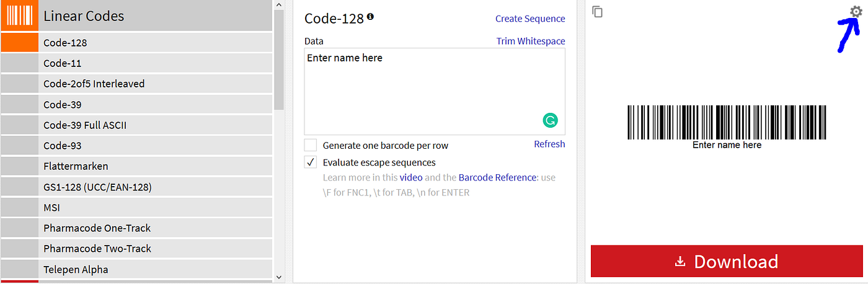
Task: Click the Grammarly icon in Data field
Action: point(550,120)
